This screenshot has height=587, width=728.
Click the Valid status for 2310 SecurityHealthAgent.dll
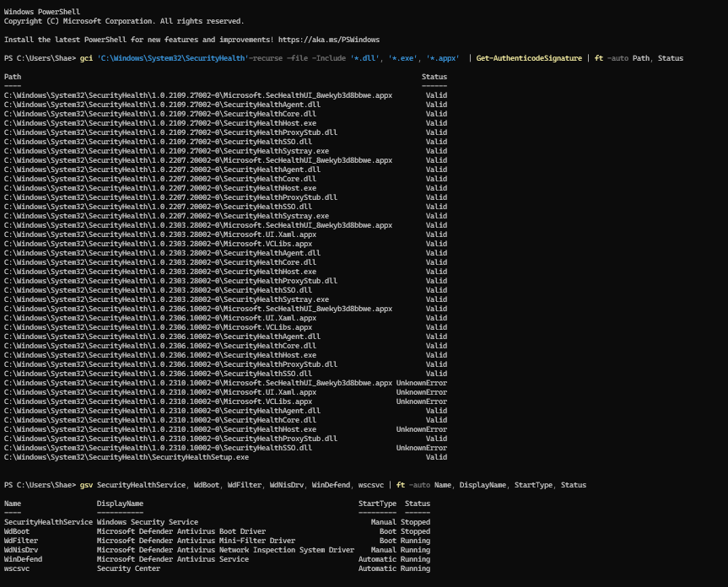[x=436, y=411]
